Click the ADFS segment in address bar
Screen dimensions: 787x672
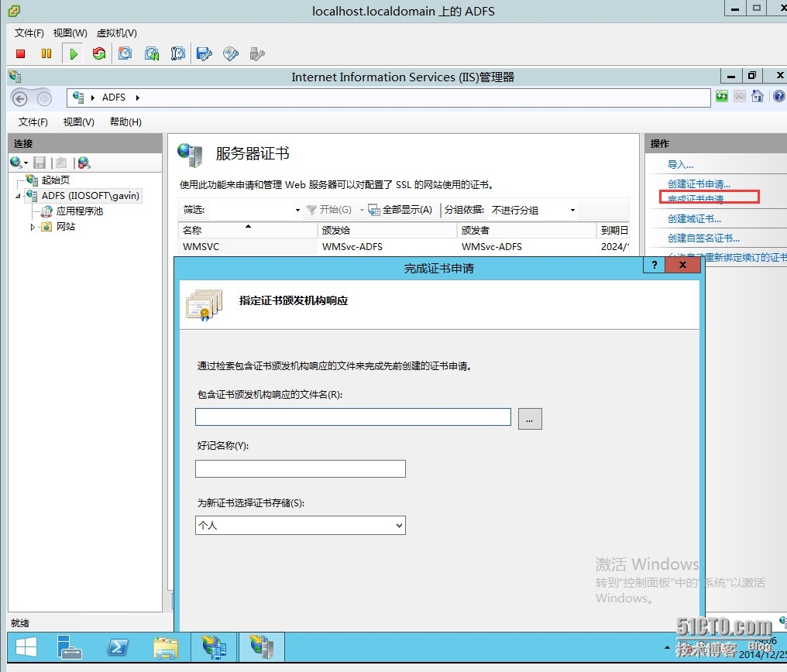tap(113, 98)
